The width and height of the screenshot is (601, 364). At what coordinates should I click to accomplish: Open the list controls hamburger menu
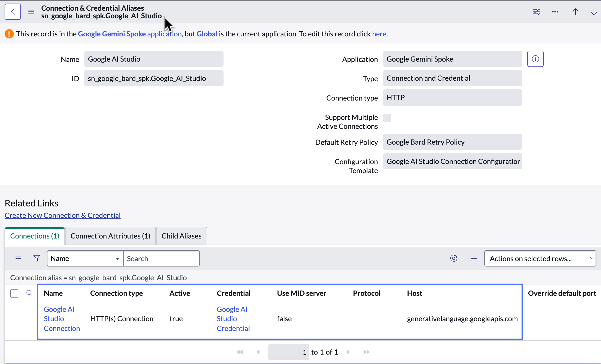coord(18,259)
